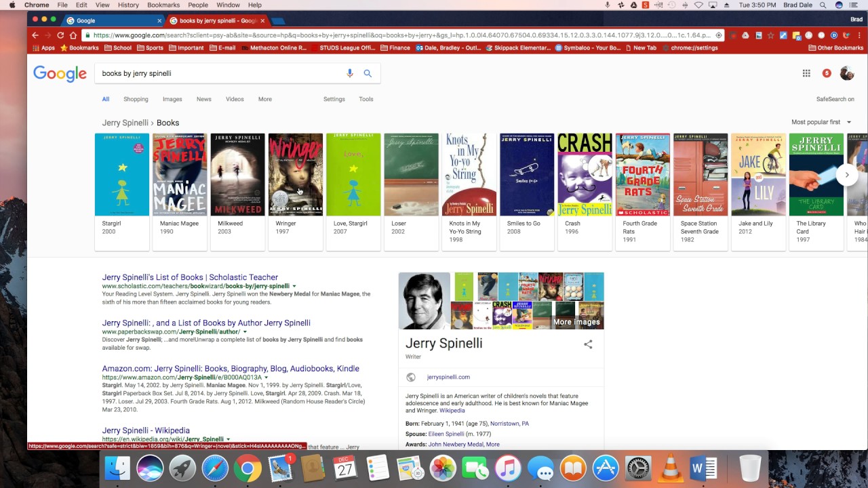This screenshot has height=488, width=868.
Task: Open the Finance bookmarks folder
Action: pos(395,48)
